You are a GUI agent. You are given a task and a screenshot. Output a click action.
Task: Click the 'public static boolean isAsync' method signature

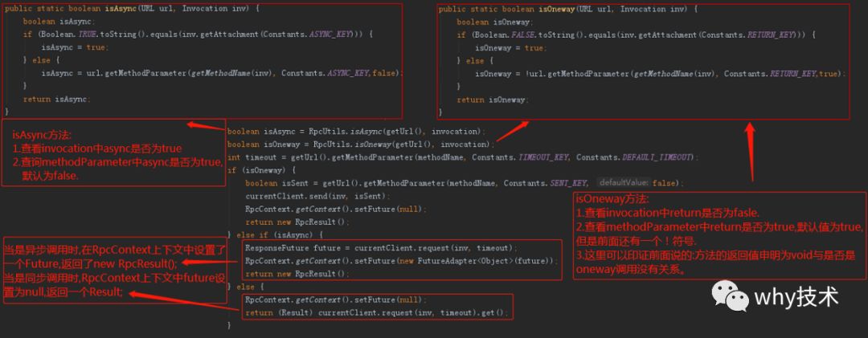133,9
